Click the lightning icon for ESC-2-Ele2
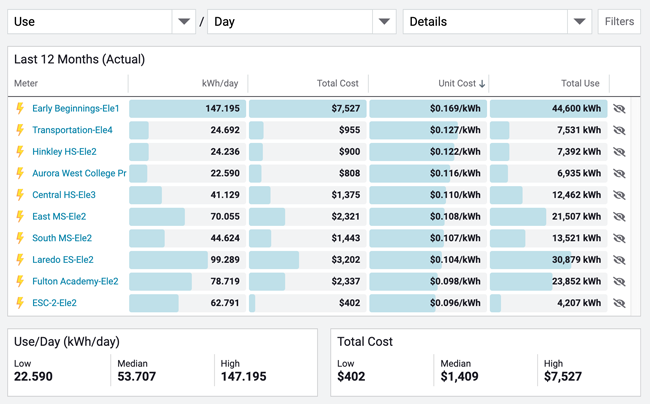This screenshot has width=650, height=404. click(x=19, y=303)
